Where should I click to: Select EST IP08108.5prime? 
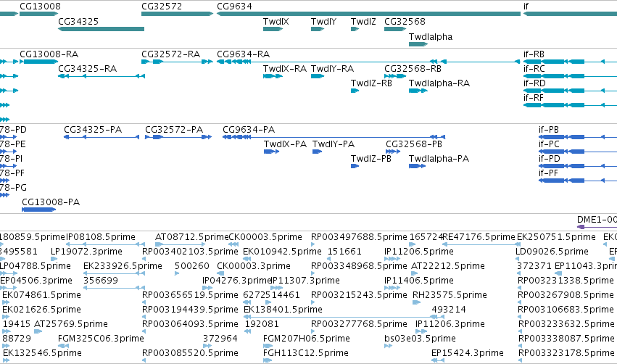[104, 244]
